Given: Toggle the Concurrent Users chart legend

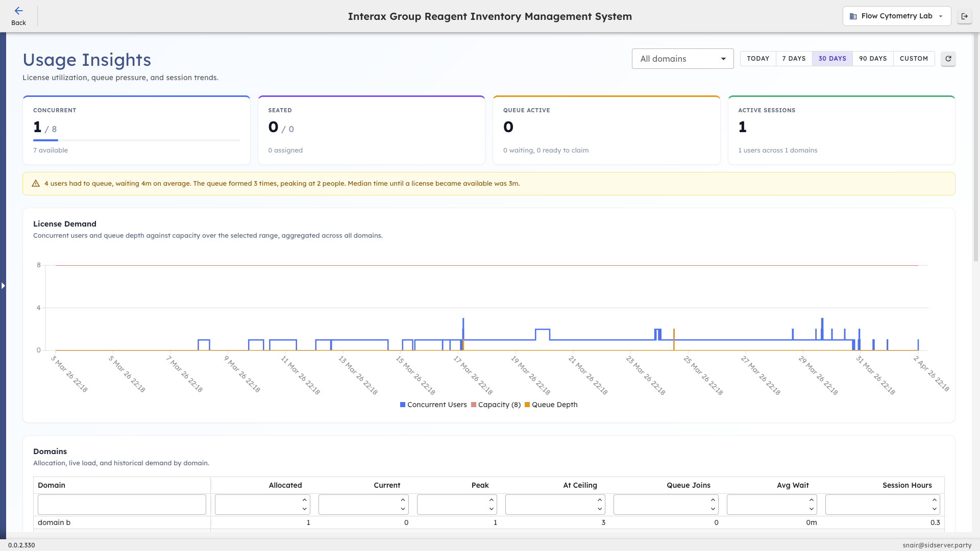Looking at the screenshot, I should coord(433,405).
